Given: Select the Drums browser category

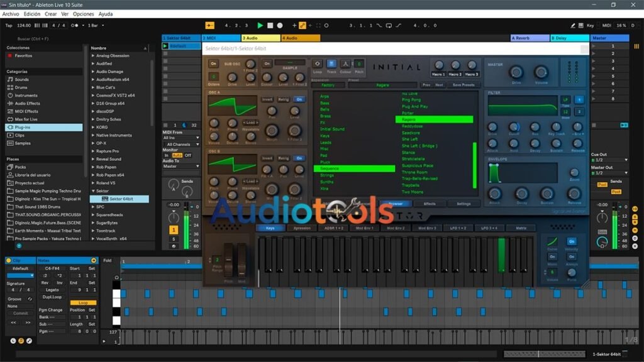Looking at the screenshot, I should pos(26,87).
